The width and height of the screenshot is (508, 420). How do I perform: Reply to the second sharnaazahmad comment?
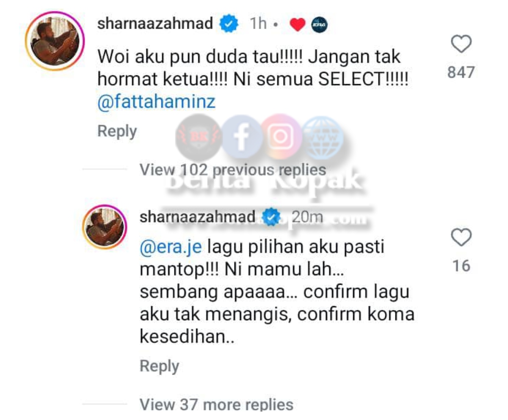coord(160,366)
